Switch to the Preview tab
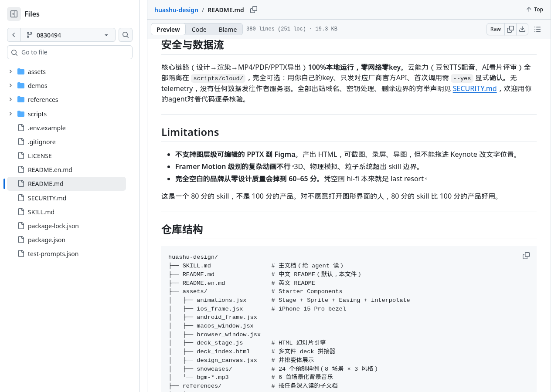558x392 pixels. pos(168,29)
